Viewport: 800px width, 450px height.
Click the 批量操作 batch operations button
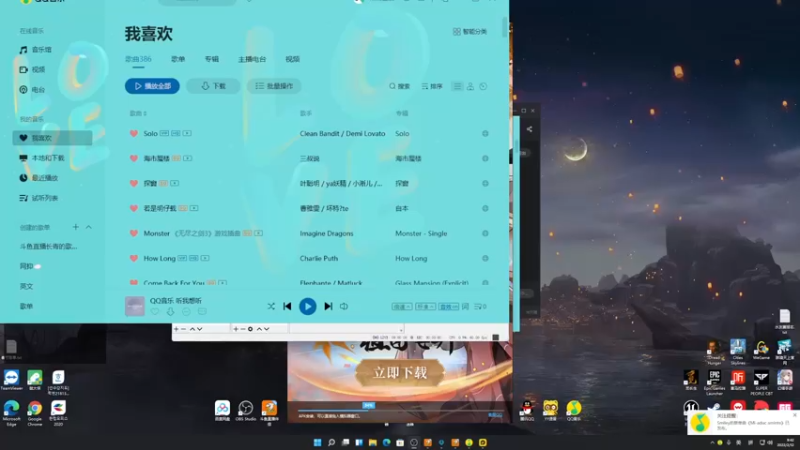(x=274, y=86)
